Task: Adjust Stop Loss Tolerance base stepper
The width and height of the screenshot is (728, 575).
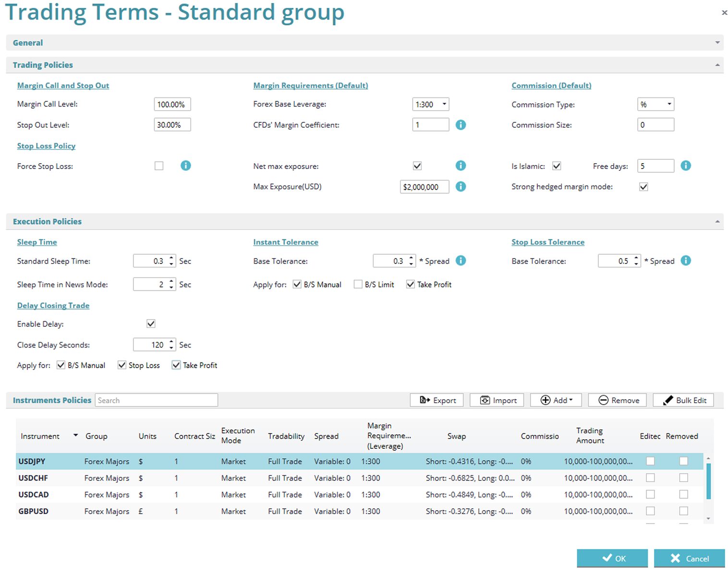Action: [x=636, y=261]
